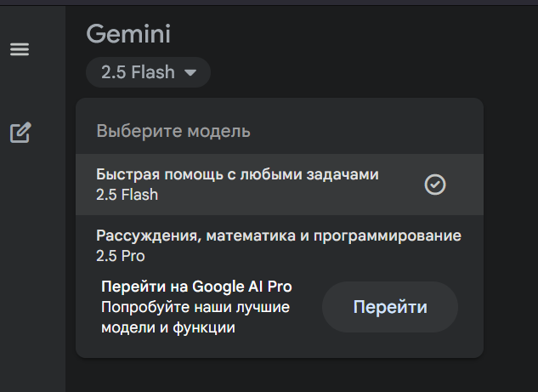The width and height of the screenshot is (538, 392).
Task: Open the hamburger main menu
Action: pos(20,49)
